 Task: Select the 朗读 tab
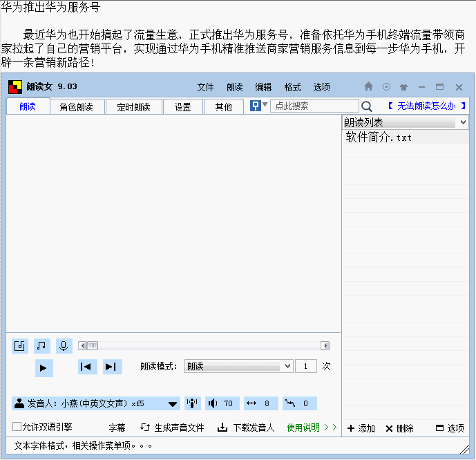[x=28, y=106]
